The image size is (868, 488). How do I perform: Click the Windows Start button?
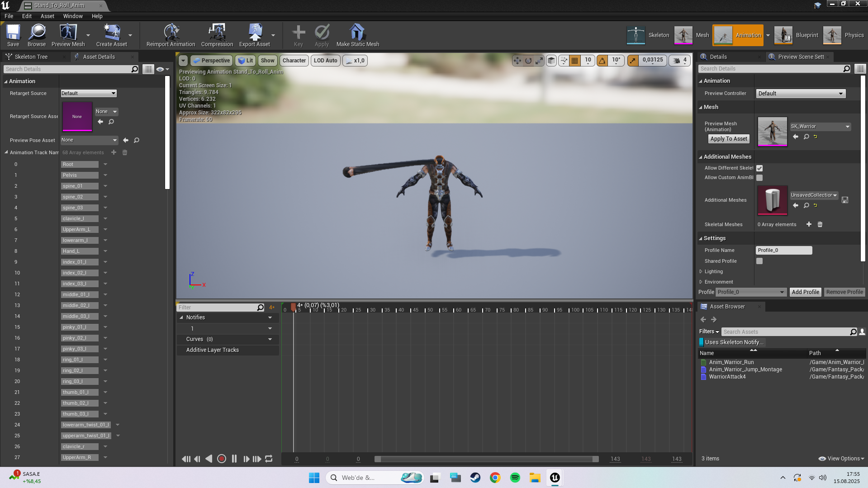(314, 478)
